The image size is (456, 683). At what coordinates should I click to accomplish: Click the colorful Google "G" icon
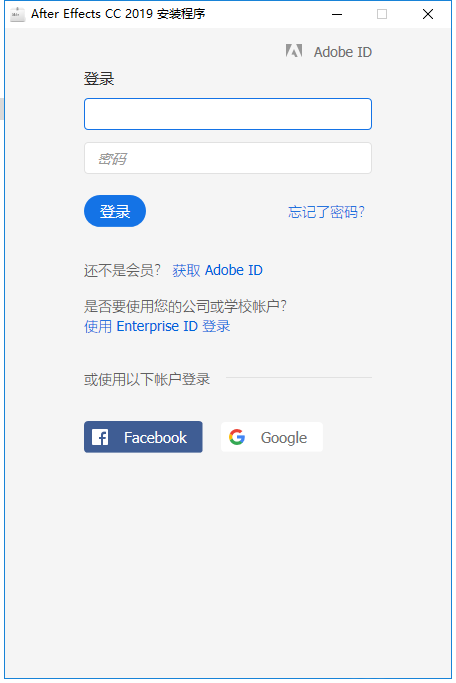pos(237,437)
